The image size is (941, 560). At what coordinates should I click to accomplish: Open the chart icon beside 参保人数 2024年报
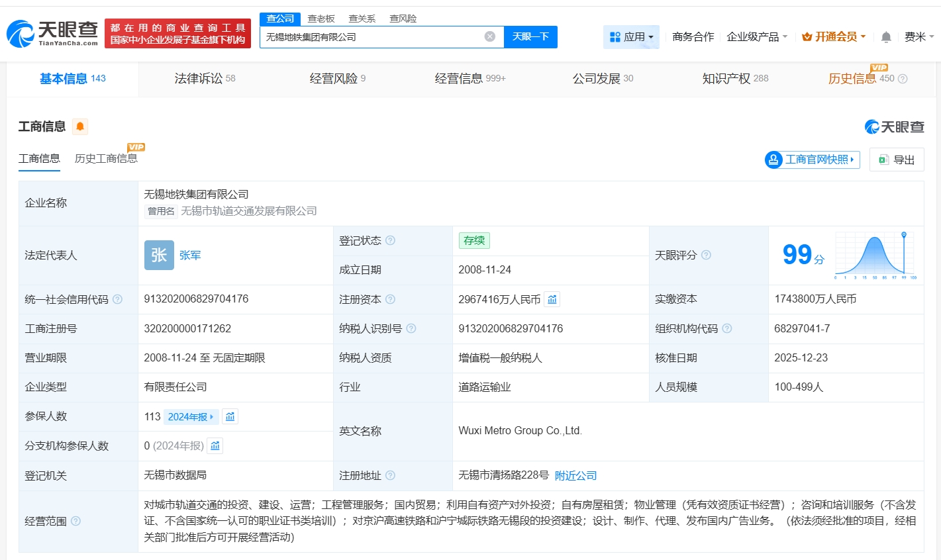[x=230, y=417]
